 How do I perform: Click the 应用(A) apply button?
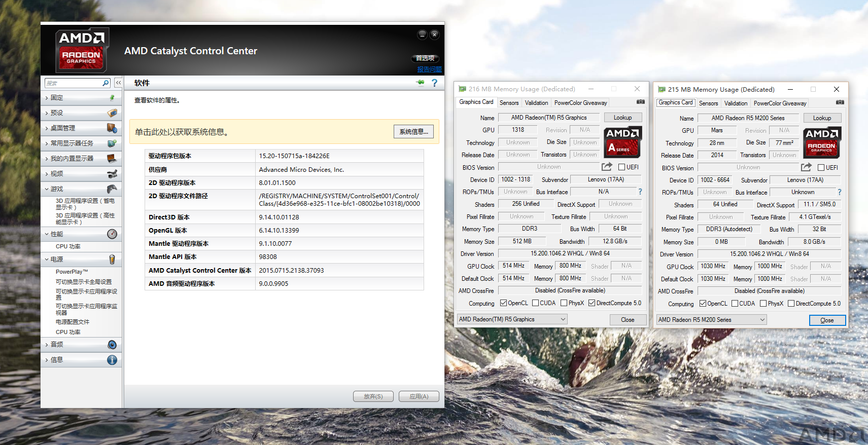pos(419,396)
